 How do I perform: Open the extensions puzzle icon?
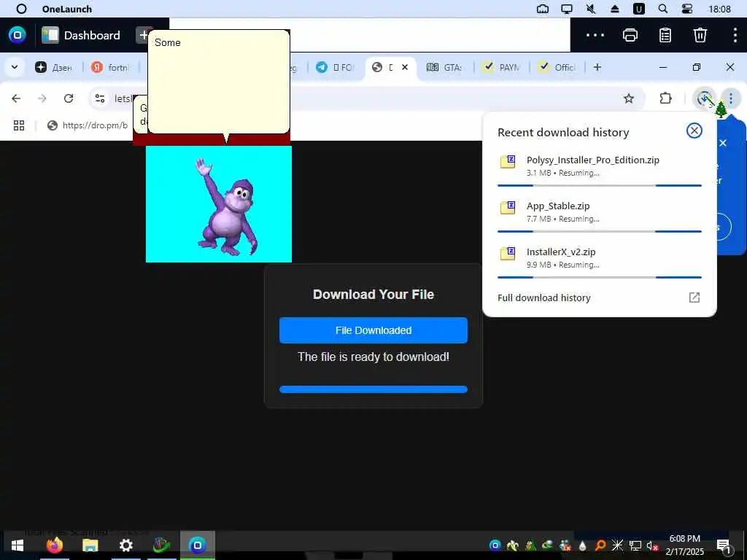665,98
